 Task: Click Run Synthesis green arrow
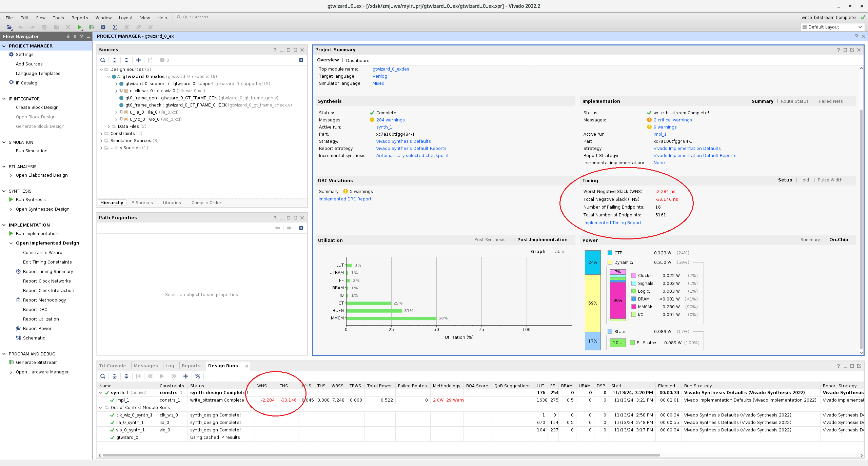point(11,199)
